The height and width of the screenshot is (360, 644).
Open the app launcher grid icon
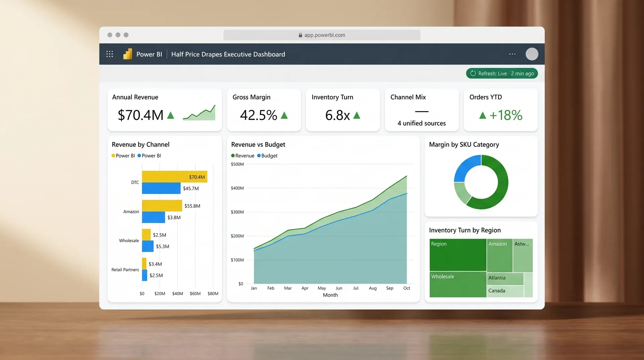(110, 54)
